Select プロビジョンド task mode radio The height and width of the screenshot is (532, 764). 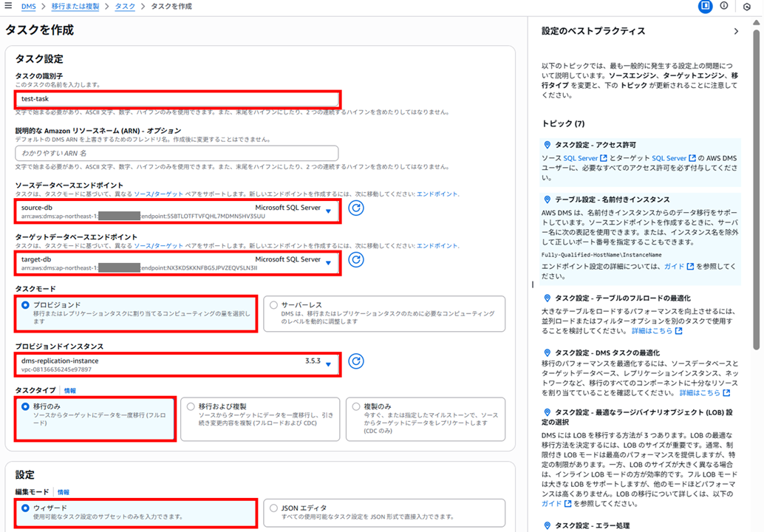click(25, 305)
